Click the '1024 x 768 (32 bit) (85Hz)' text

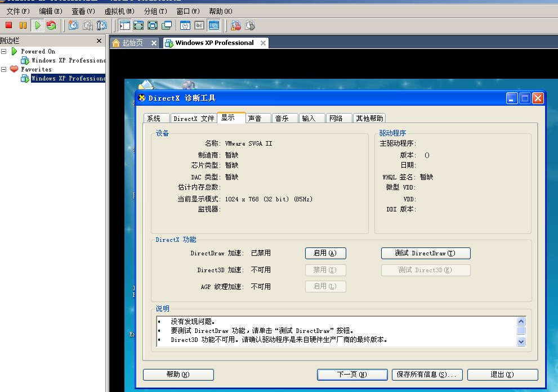269,200
